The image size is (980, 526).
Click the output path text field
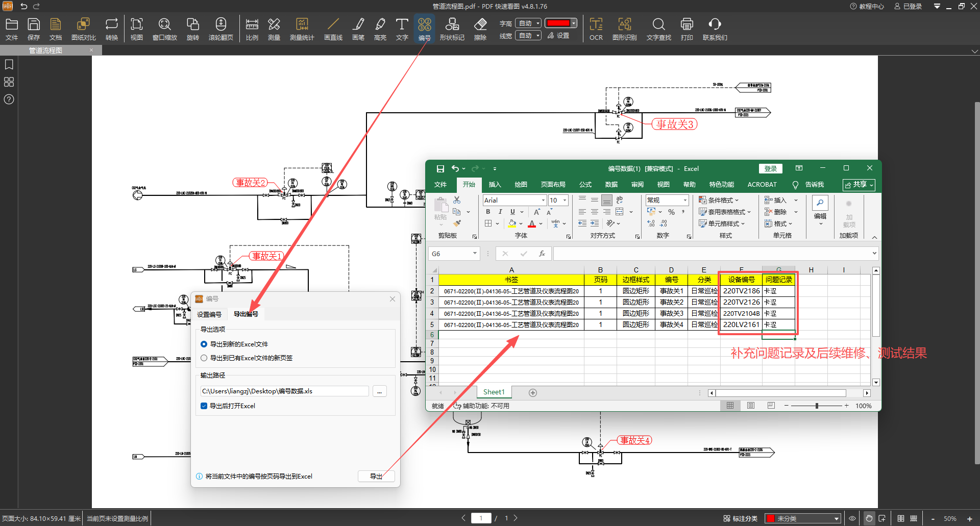pyautogui.click(x=284, y=391)
